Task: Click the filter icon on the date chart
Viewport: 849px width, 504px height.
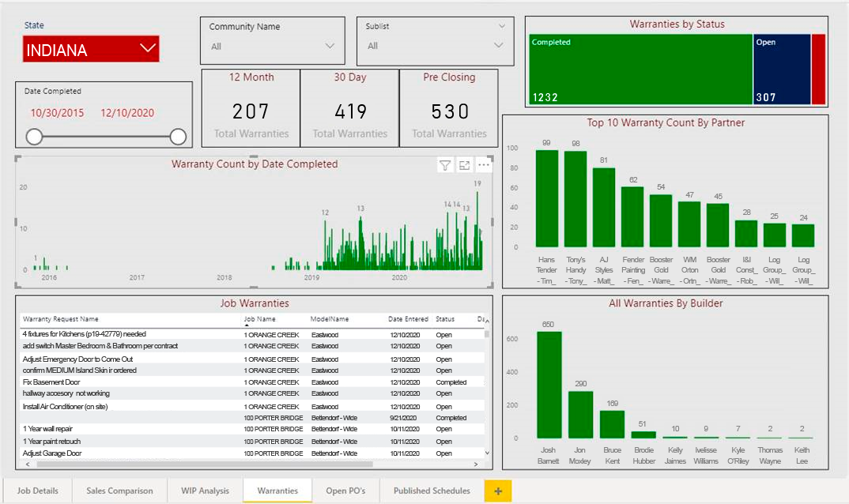Action: tap(445, 166)
